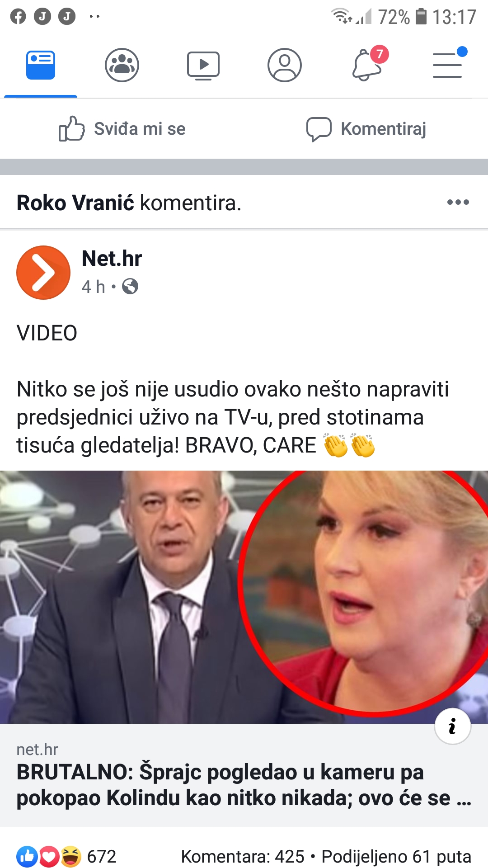Image resolution: width=488 pixels, height=868 pixels.
Task: Tap the Komentiraj comment button
Action: tap(366, 129)
